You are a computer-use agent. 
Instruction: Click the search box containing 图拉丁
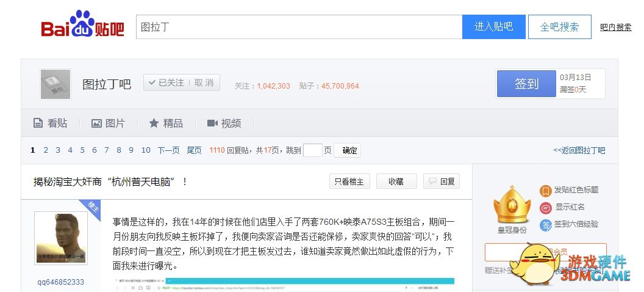[299, 27]
